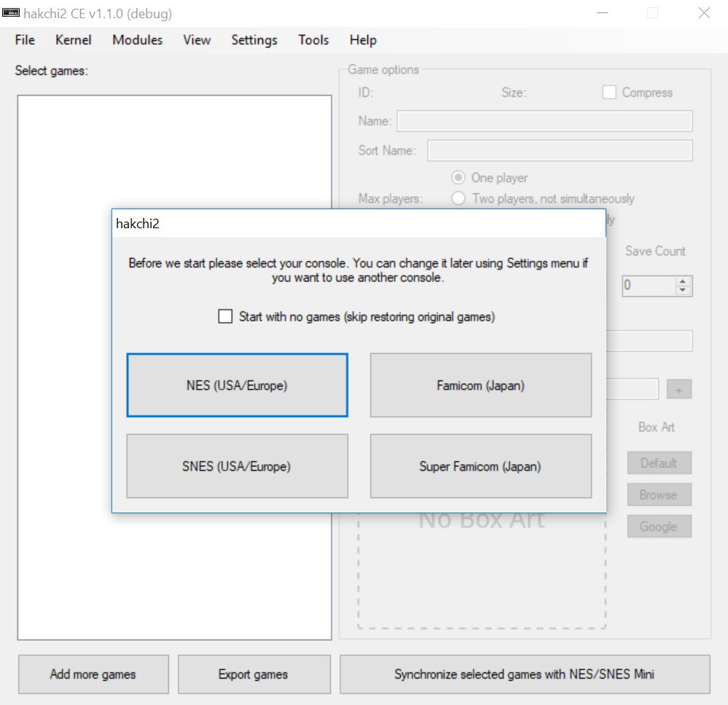The height and width of the screenshot is (705, 728).
Task: Open the Help menu
Action: (x=363, y=40)
